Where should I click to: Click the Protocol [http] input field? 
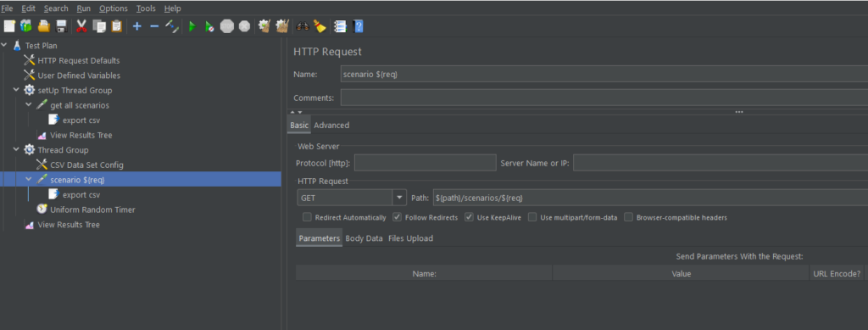[426, 163]
